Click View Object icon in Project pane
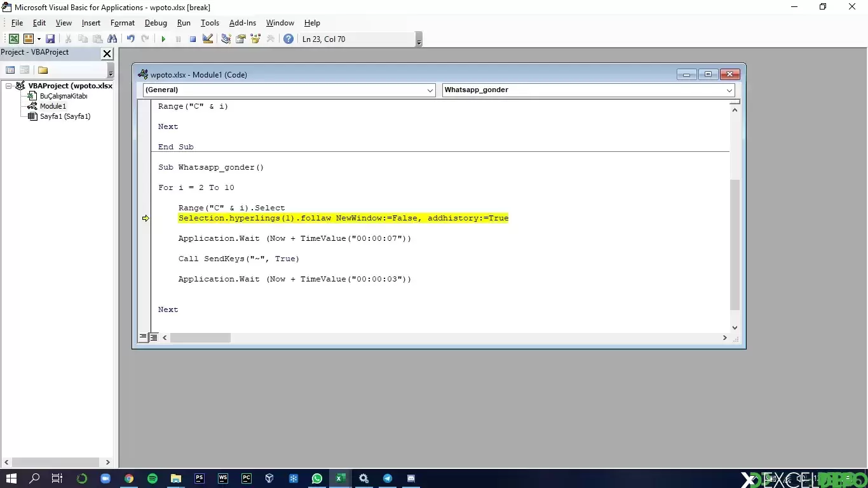868x488 pixels. [25, 70]
